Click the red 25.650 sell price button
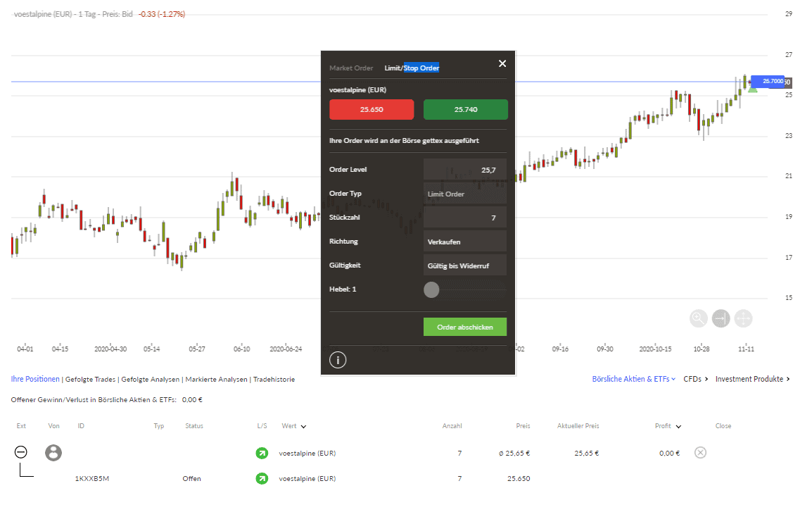 [x=372, y=109]
